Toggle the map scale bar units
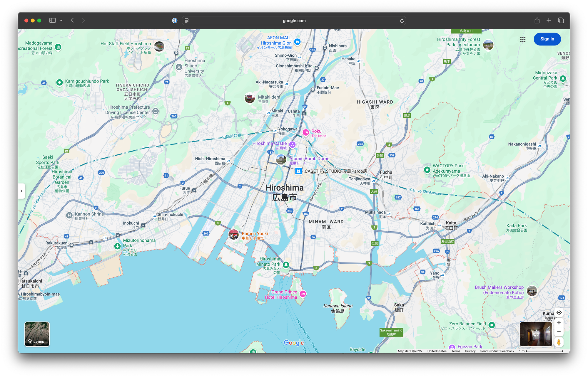This screenshot has width=588, height=377. tap(541, 351)
